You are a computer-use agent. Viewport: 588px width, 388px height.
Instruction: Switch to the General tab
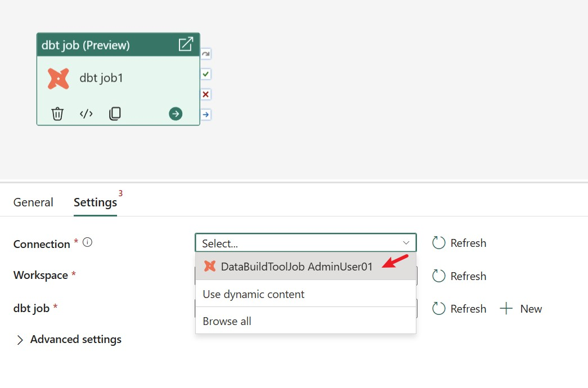(x=33, y=202)
